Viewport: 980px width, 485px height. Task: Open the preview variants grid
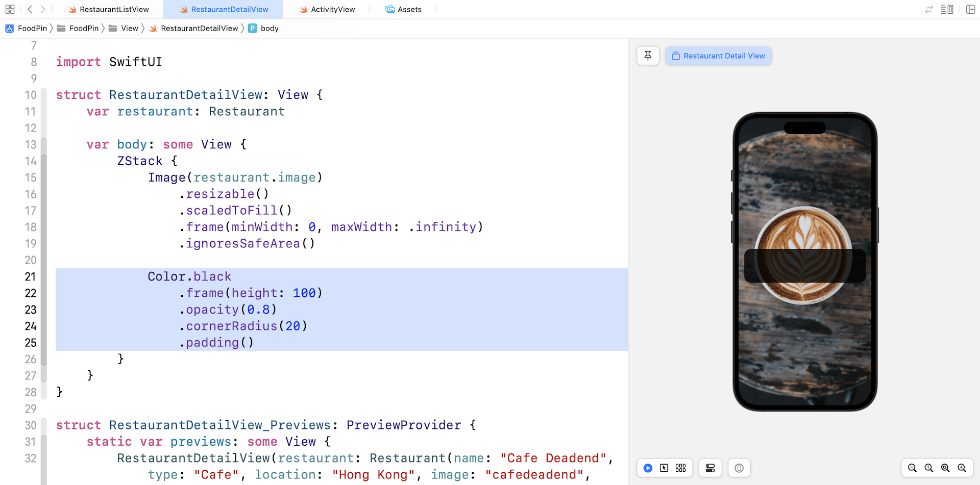(x=680, y=468)
